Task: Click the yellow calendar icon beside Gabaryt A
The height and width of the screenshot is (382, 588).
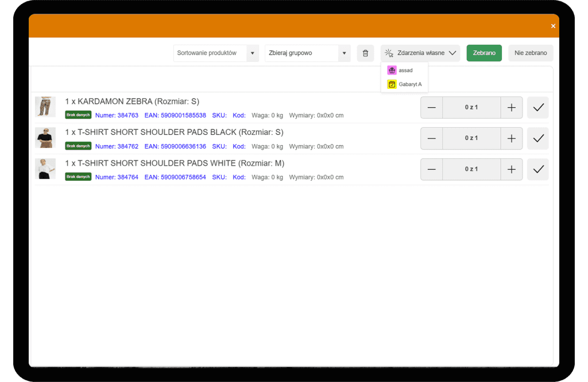Action: point(392,84)
